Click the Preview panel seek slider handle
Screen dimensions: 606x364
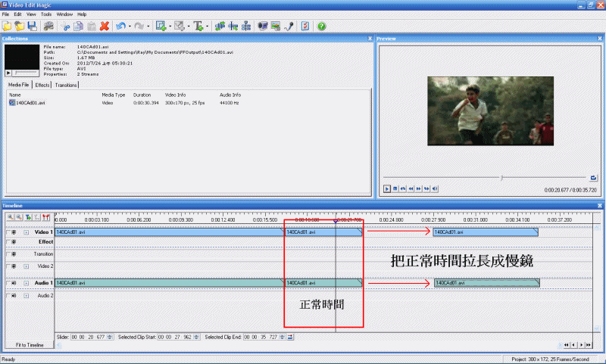point(501,178)
